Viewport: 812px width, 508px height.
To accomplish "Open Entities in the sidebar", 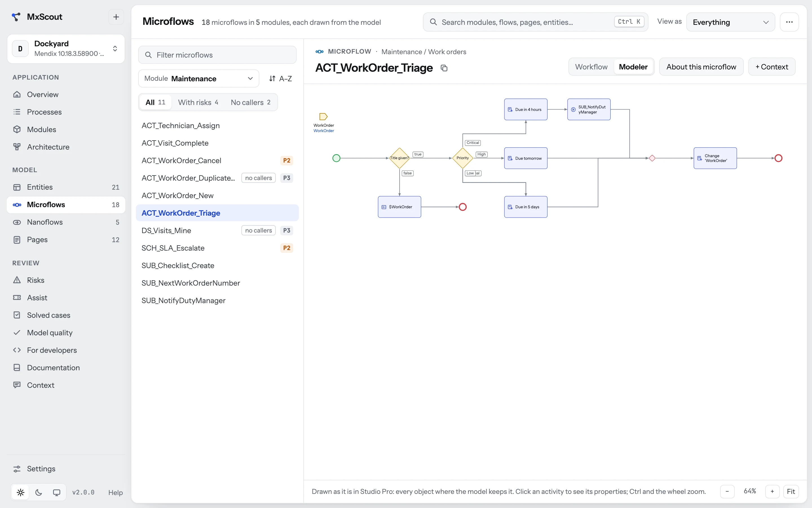I will pos(66,187).
